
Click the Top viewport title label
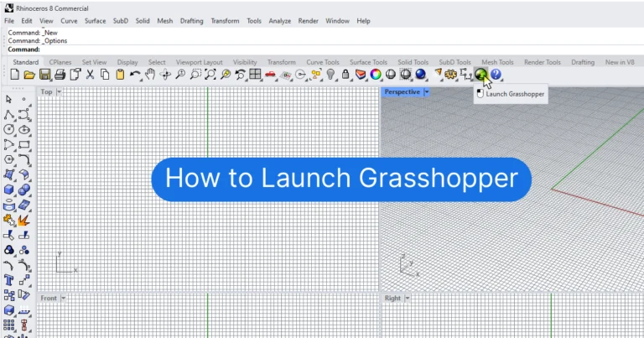pos(46,92)
